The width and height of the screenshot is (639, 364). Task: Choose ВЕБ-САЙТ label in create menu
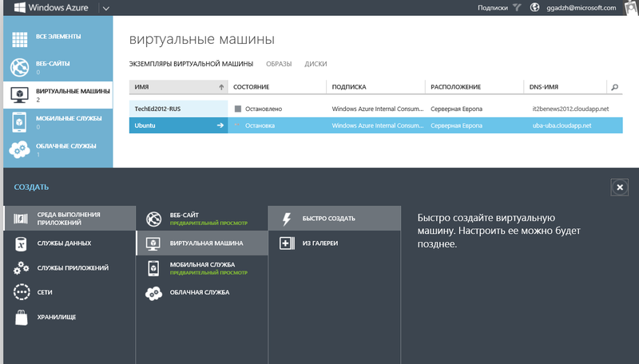click(x=185, y=215)
